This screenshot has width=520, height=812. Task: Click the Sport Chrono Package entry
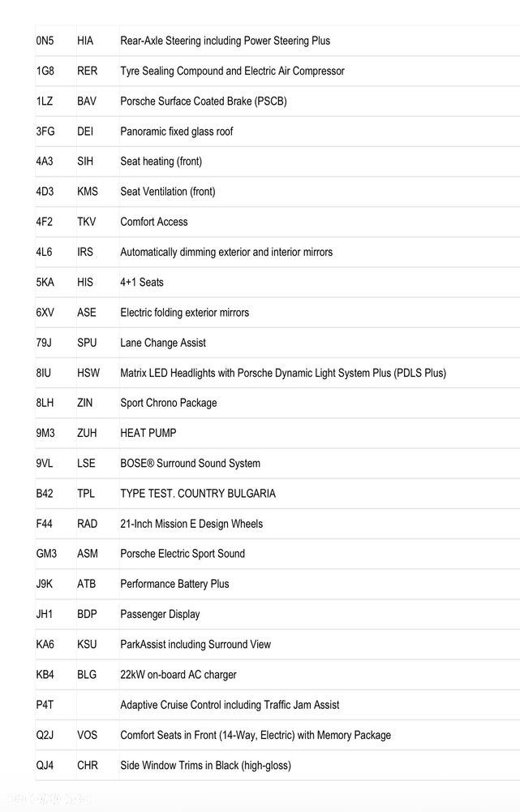point(168,403)
